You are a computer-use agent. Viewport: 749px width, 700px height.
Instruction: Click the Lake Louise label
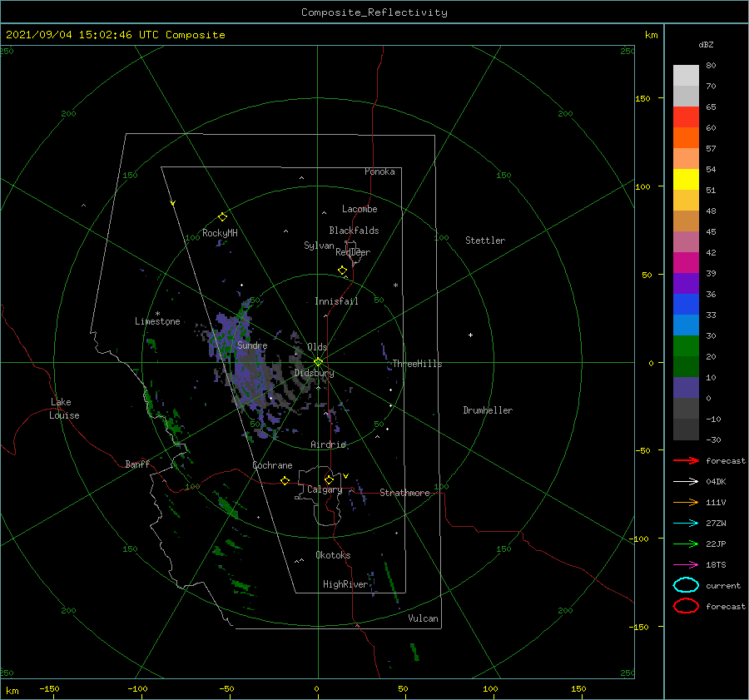point(64,409)
